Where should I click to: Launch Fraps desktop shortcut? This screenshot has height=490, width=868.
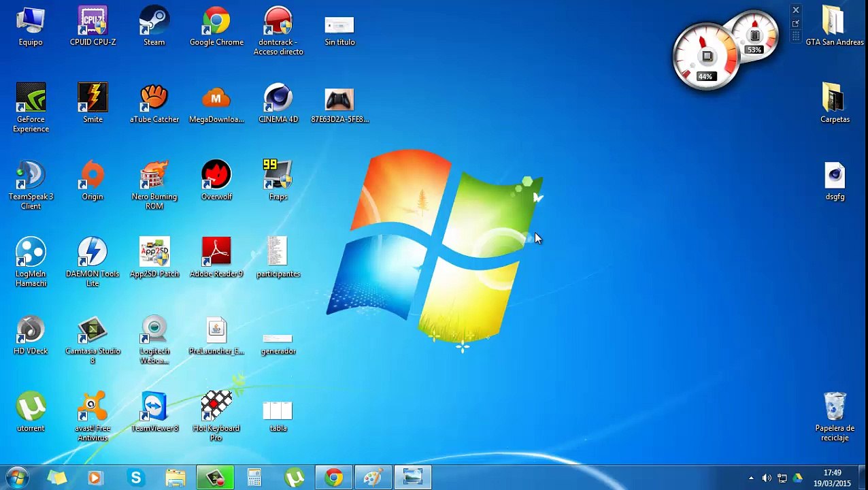pos(278,181)
